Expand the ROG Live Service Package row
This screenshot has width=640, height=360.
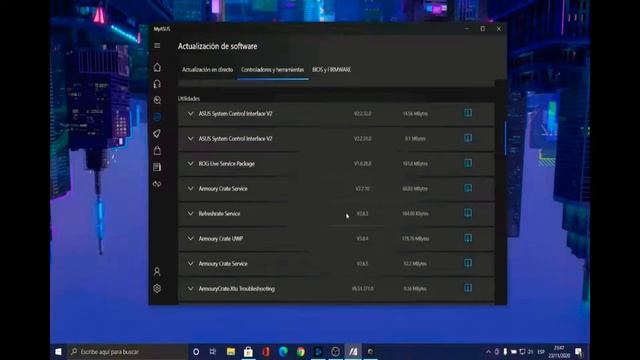(x=190, y=164)
